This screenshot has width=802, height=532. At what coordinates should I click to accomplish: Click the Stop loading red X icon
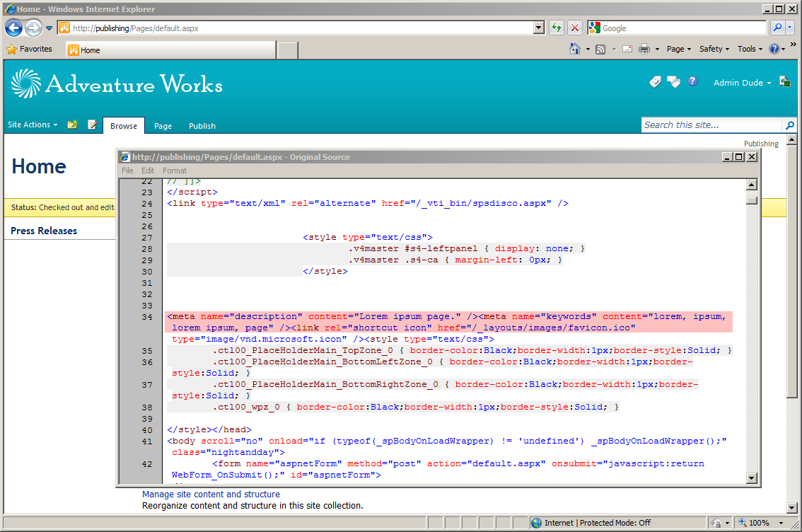click(574, 28)
